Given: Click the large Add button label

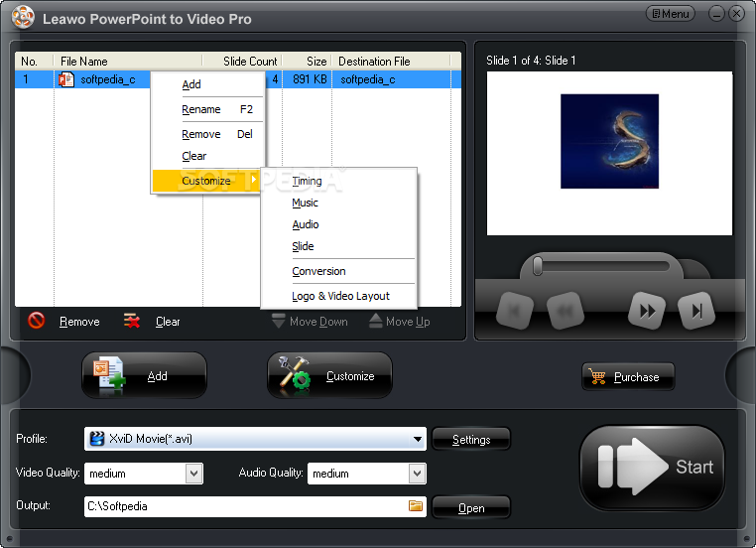Looking at the screenshot, I should point(157,376).
